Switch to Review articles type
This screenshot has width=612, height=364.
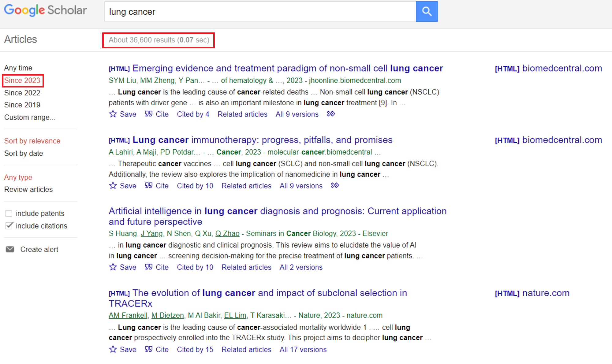point(28,189)
